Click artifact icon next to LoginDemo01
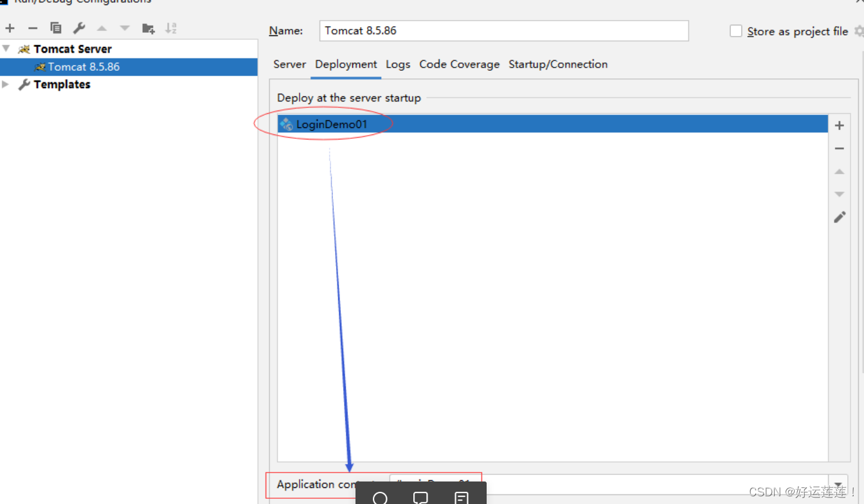864x504 pixels. point(287,124)
